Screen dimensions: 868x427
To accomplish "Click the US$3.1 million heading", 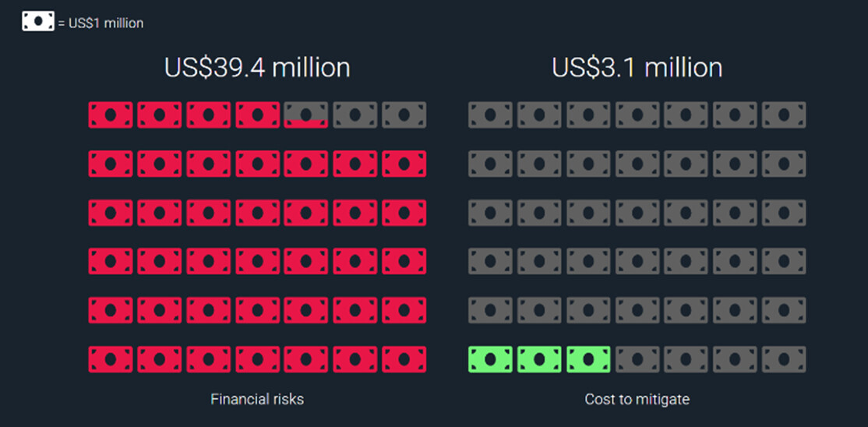I will coord(637,68).
